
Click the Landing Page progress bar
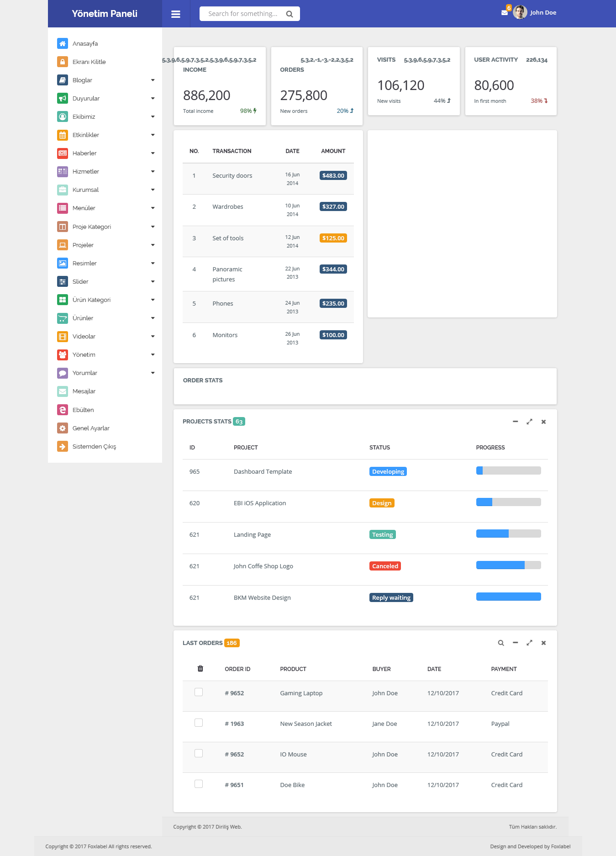pos(508,534)
